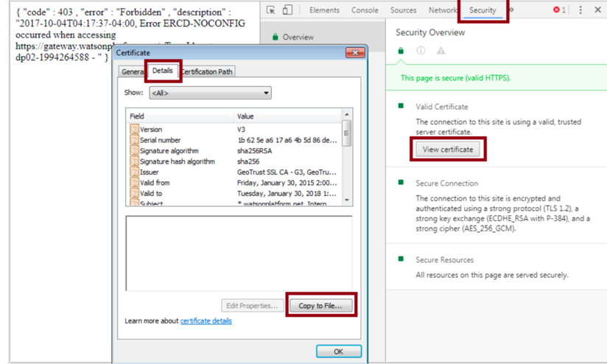Image resolution: width=607 pixels, height=364 pixels.
Task: Close the DevTools panel
Action: (x=597, y=10)
